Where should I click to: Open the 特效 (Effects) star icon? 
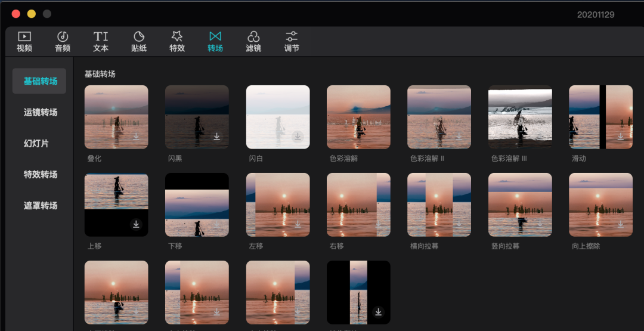177,36
